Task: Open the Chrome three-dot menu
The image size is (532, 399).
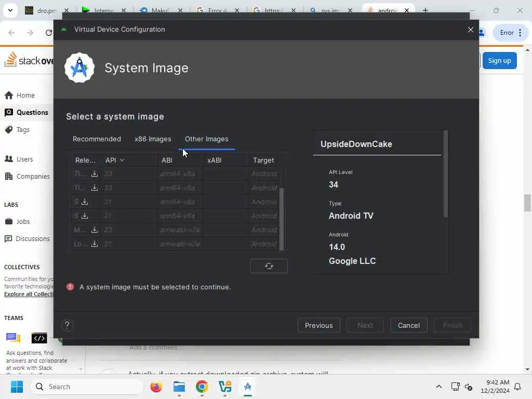Action: pos(520,33)
